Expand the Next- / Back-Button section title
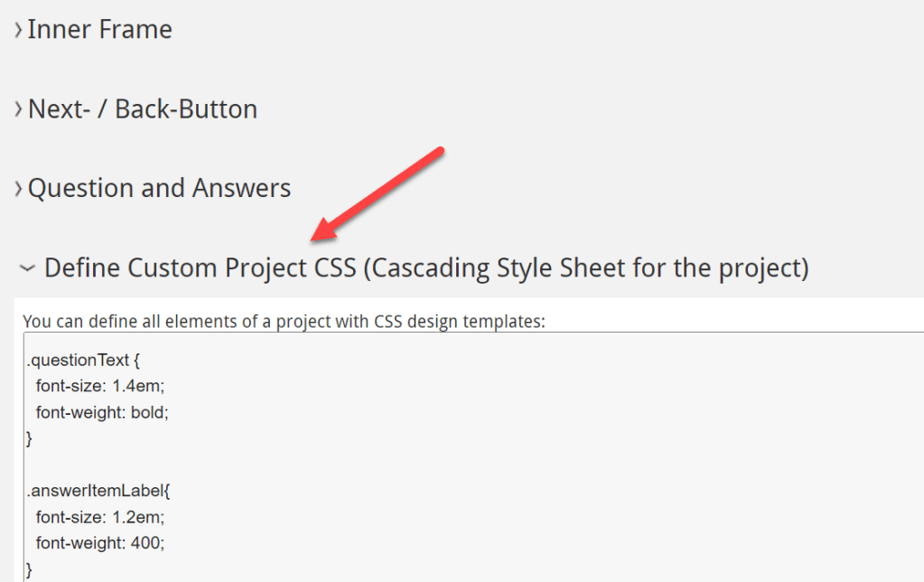 point(143,109)
